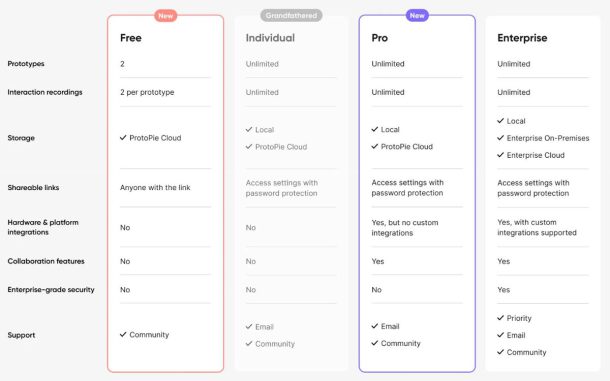Click the checkmark next to Community in Free plan

click(x=123, y=335)
